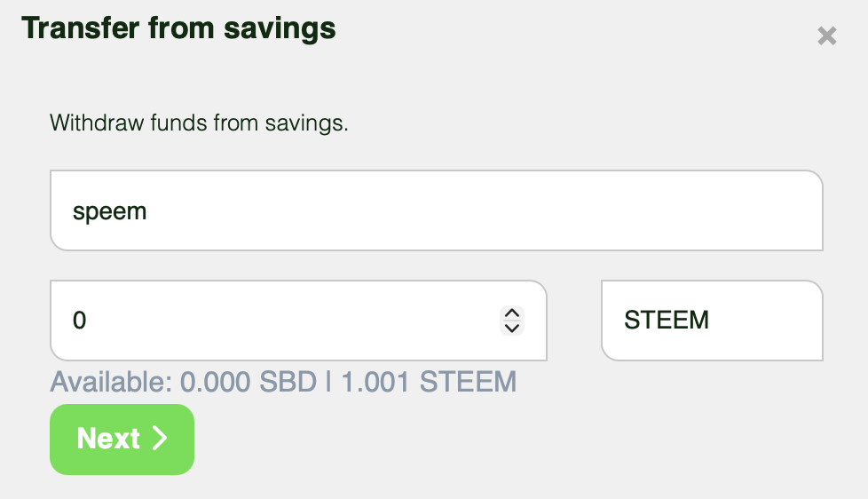Focus the account field containing speem
Image resolution: width=868 pixels, height=499 pixels.
(436, 211)
